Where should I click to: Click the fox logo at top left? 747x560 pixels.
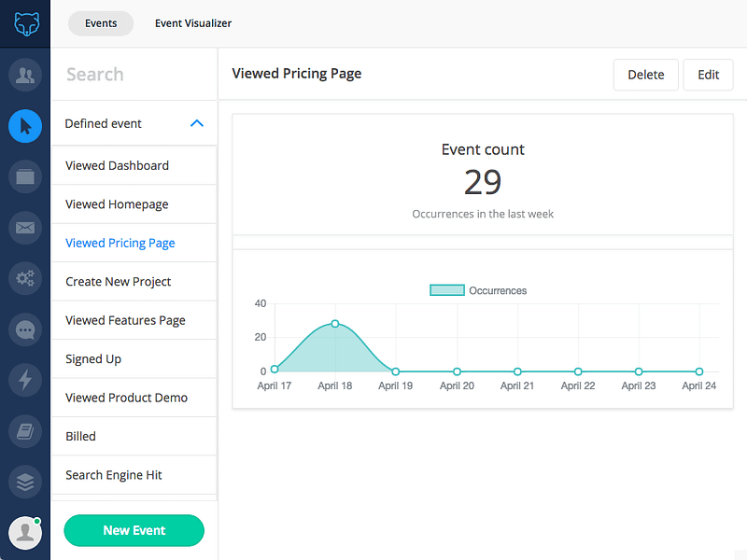click(26, 24)
